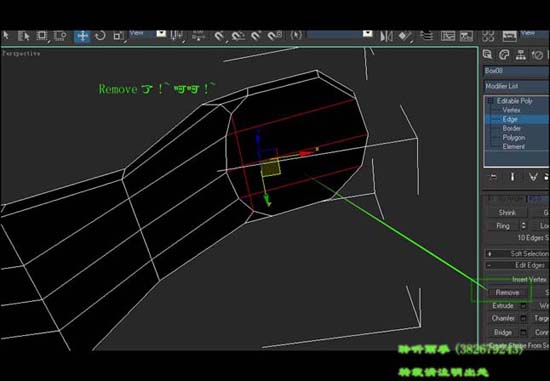Open Edit Named Selection Sets
Screen dimensions: 550x381
296,35
